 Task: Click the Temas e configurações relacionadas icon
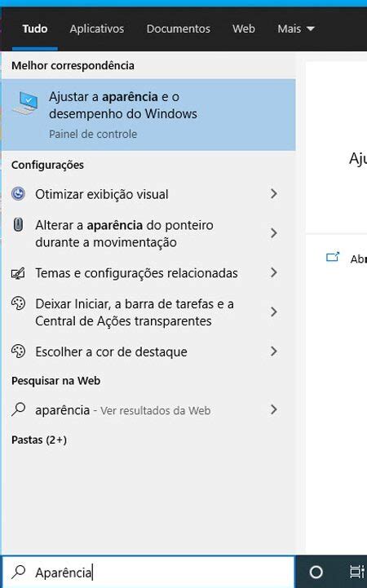pos(18,273)
